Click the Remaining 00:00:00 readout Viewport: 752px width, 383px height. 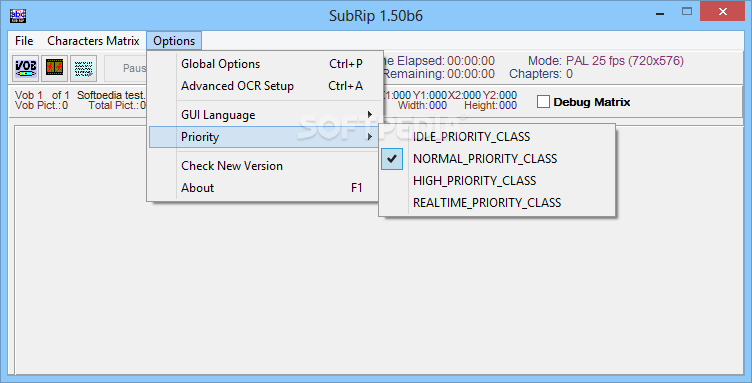click(439, 74)
